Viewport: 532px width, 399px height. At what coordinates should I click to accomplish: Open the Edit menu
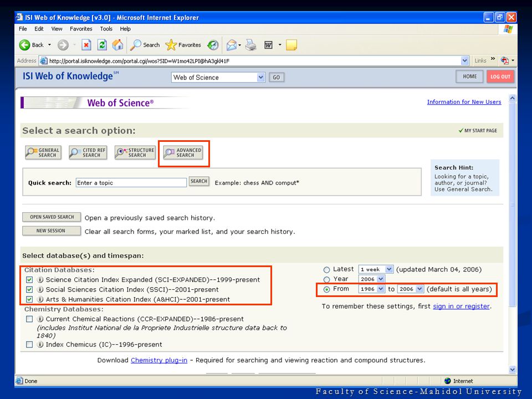(x=39, y=29)
